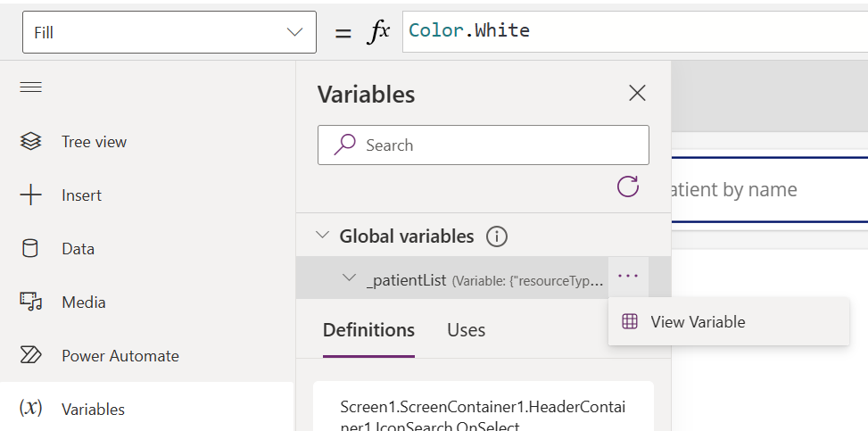Collapse the _patientList variable row
Screen dimensions: 868x431
[349, 278]
